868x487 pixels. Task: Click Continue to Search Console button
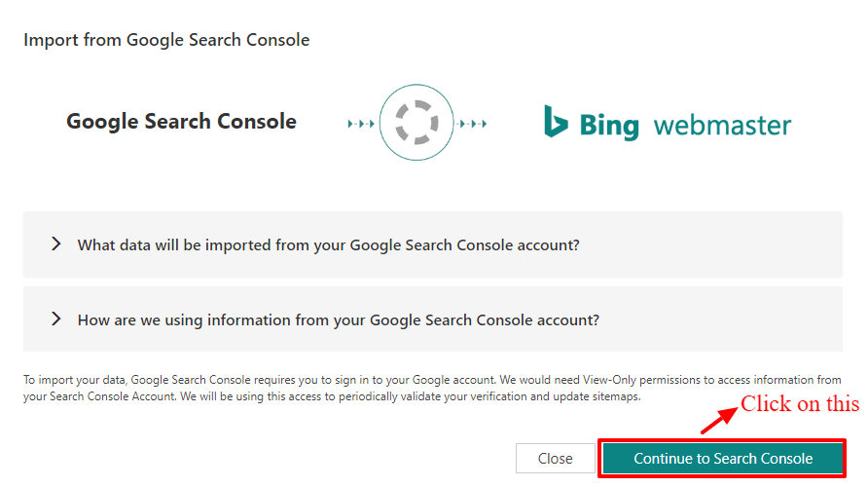(722, 458)
